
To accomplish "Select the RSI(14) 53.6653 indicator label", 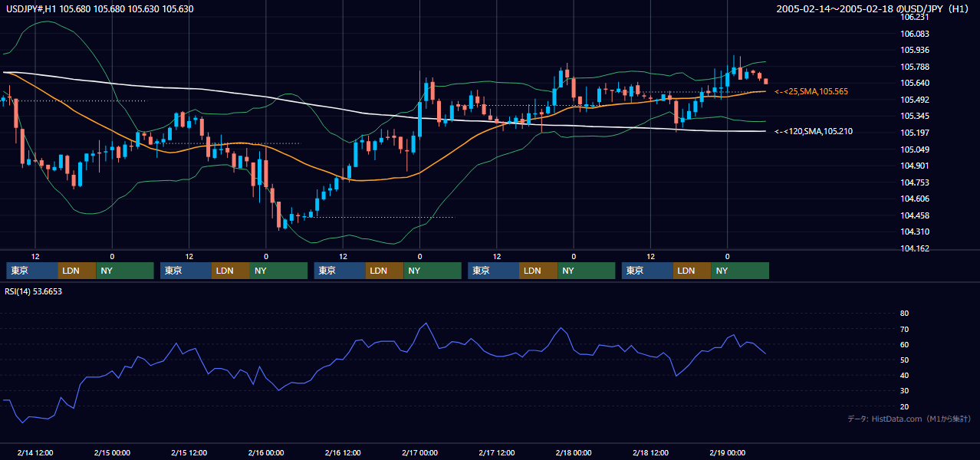I will [33, 291].
